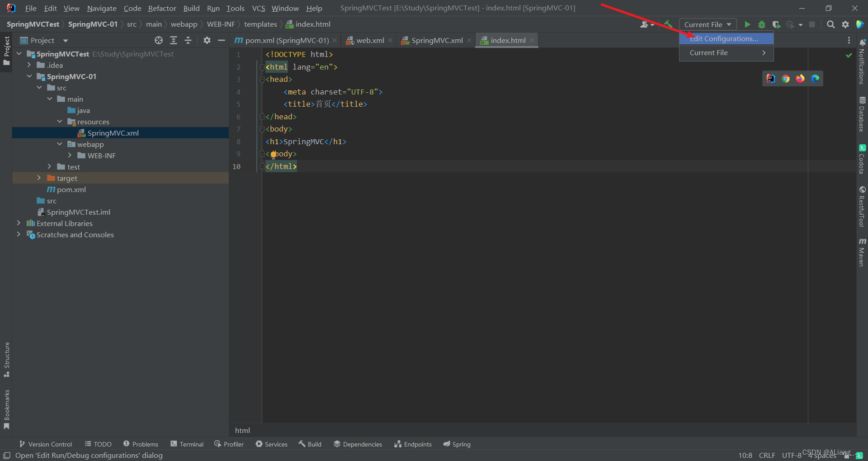
Task: Build project with the hammer icon
Action: point(668,24)
